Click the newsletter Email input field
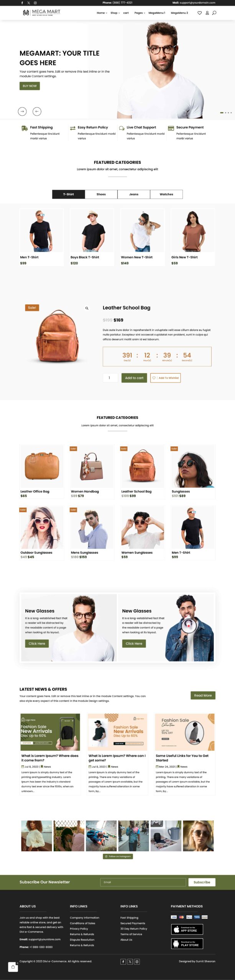The image size is (235, 980). (x=143, y=882)
